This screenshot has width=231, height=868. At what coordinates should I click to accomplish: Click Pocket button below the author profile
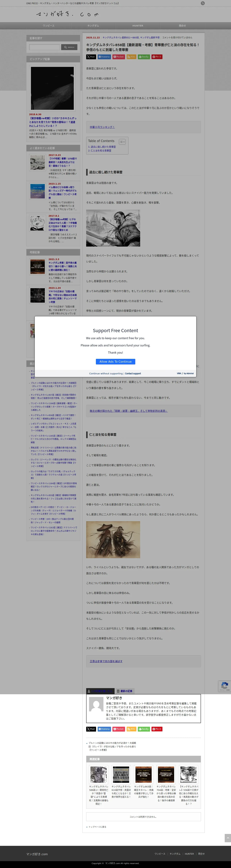(x=119, y=729)
